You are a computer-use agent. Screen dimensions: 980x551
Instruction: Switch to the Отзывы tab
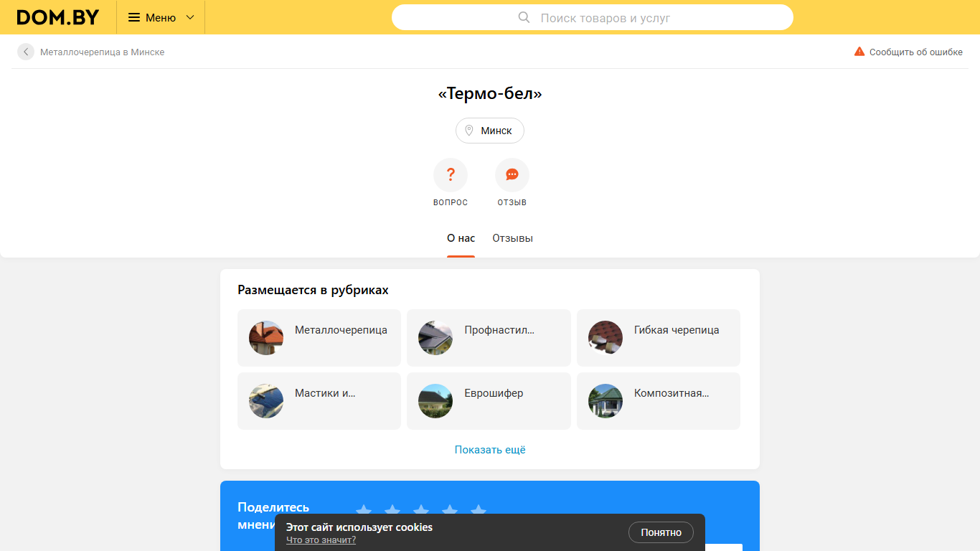pos(512,238)
